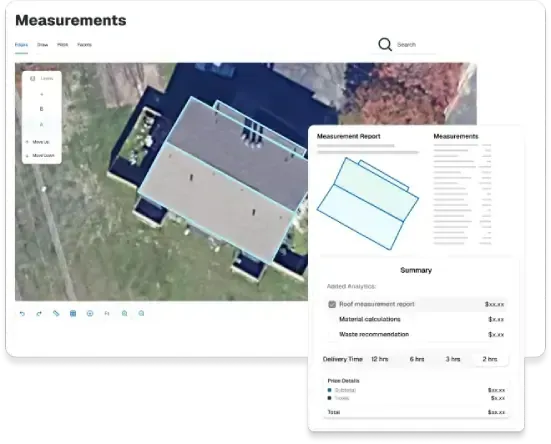Click the Measurement Report heading
This screenshot has height=444, width=551.
(x=349, y=136)
